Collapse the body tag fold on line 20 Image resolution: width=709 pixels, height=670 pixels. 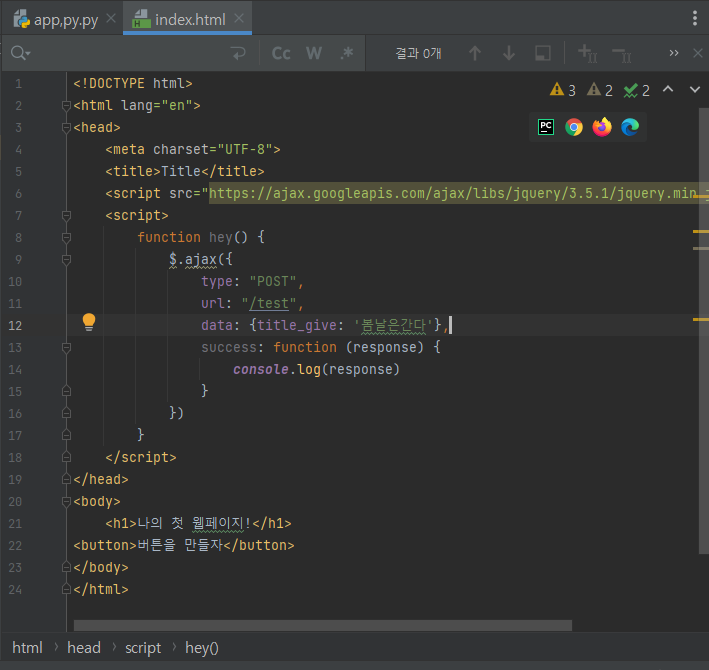66,502
